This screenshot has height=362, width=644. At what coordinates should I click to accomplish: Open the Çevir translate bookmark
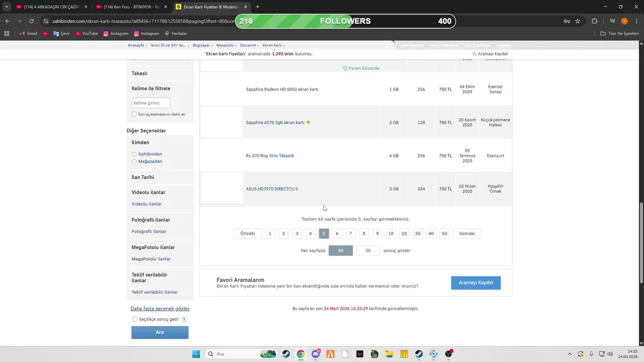61,34
